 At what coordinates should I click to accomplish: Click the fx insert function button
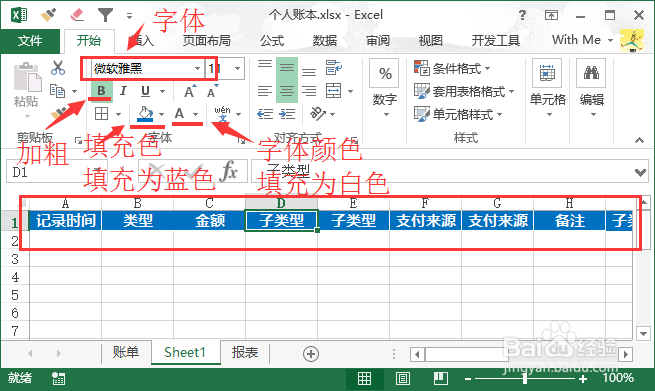pyautogui.click(x=229, y=171)
